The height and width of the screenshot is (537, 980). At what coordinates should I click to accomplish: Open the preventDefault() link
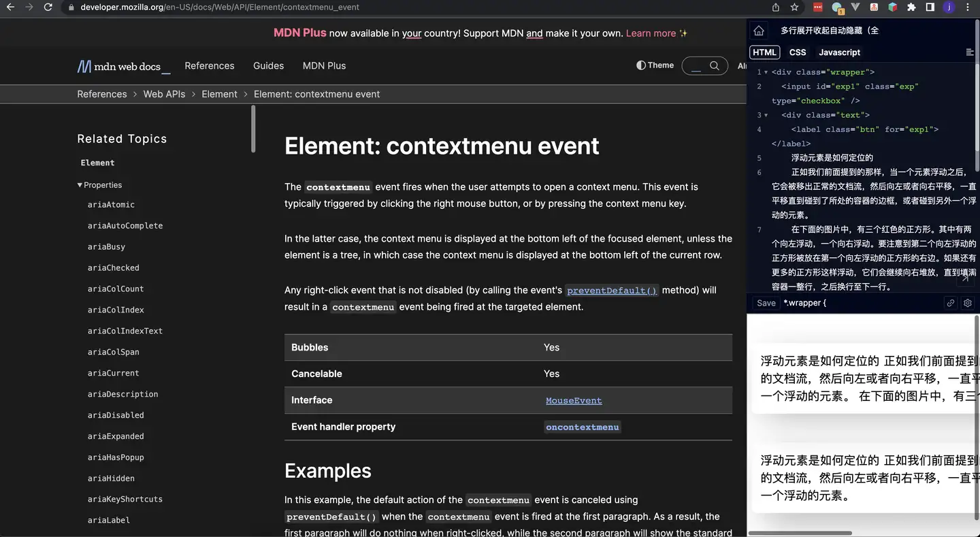coord(612,291)
